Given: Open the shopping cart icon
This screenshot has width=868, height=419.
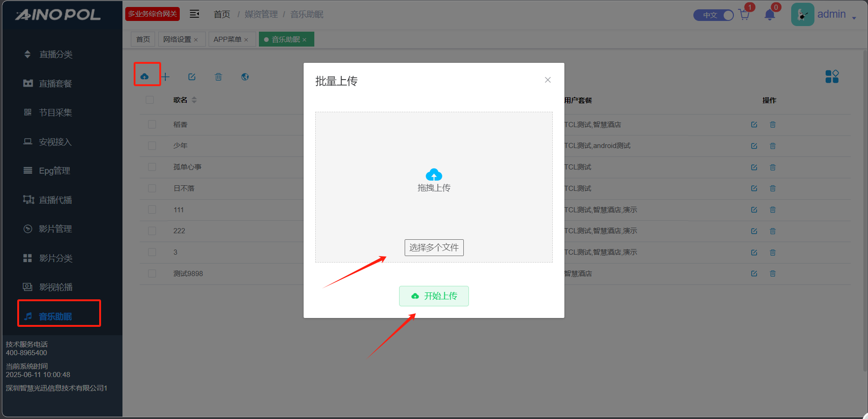Looking at the screenshot, I should point(744,15).
